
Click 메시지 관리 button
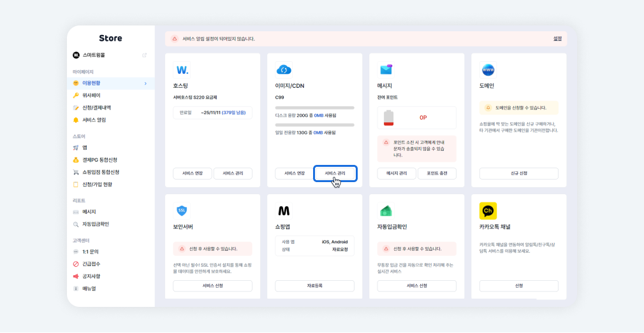[397, 173]
